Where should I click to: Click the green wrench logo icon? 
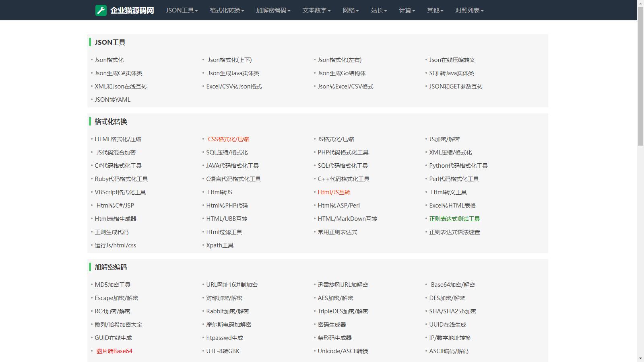coord(101,10)
